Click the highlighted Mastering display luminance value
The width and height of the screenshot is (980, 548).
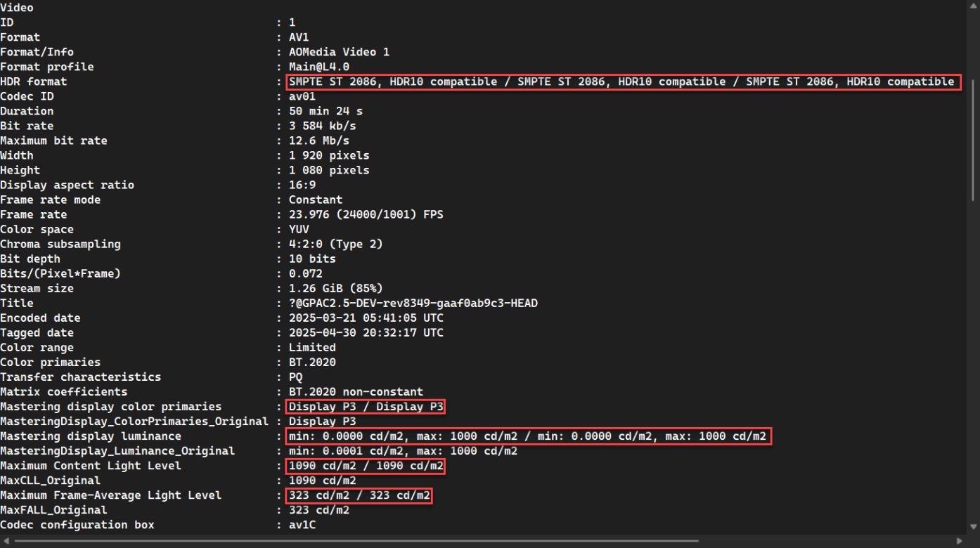[527, 436]
